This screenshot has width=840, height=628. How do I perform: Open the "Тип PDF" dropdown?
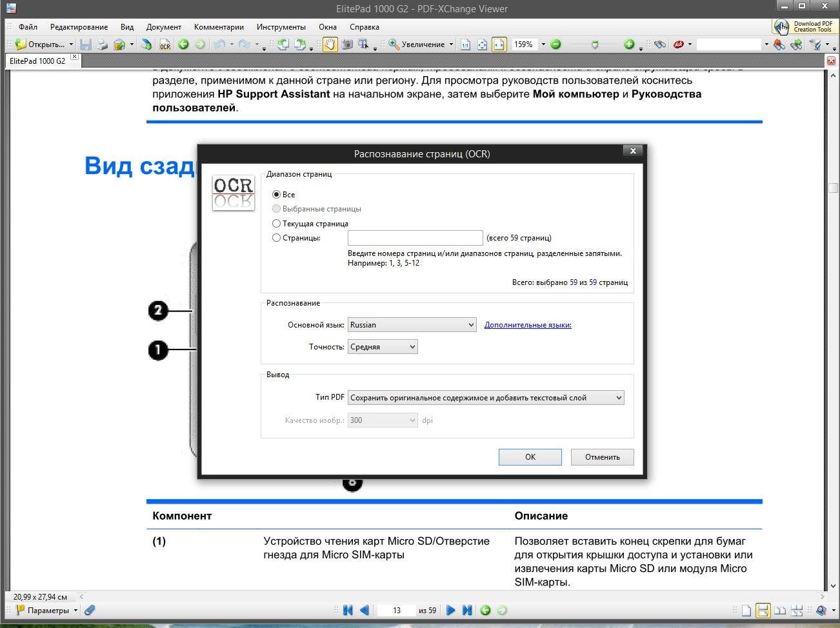[x=486, y=398]
